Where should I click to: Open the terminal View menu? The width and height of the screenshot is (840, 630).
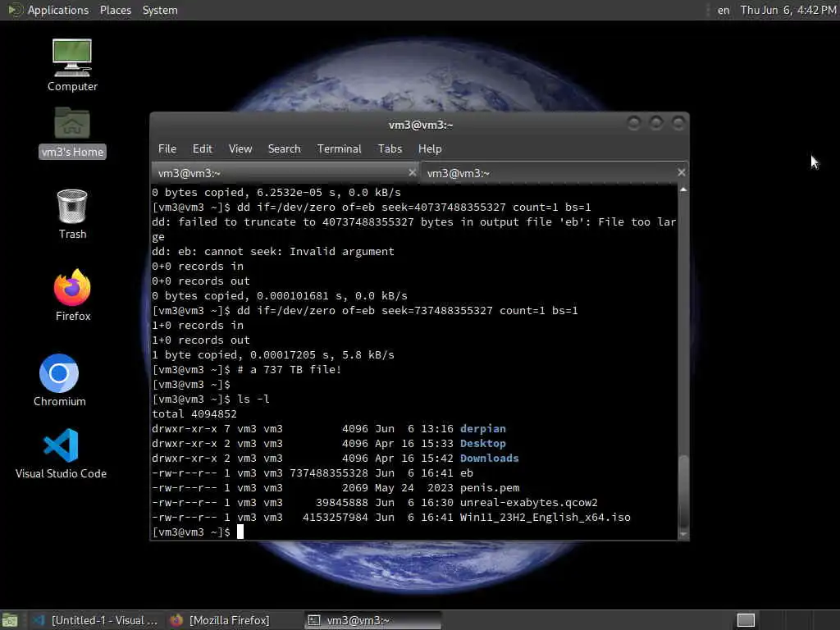click(240, 149)
